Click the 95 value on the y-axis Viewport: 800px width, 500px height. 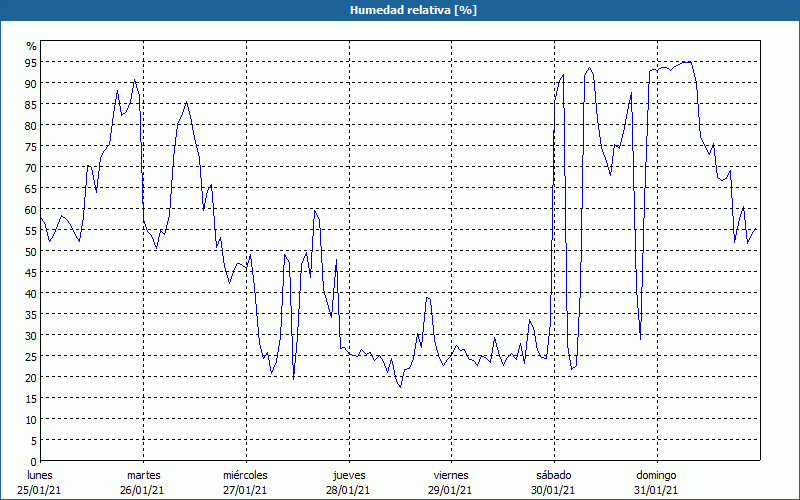(32, 62)
